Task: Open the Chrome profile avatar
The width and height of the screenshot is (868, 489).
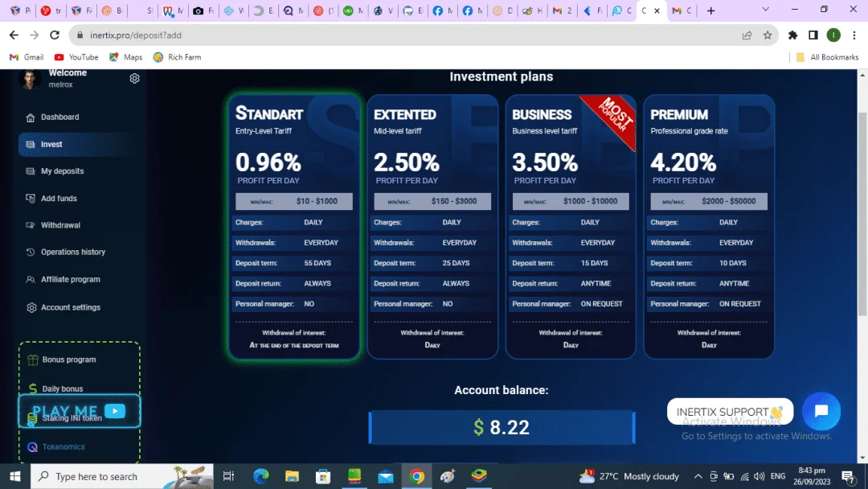Action: click(833, 35)
